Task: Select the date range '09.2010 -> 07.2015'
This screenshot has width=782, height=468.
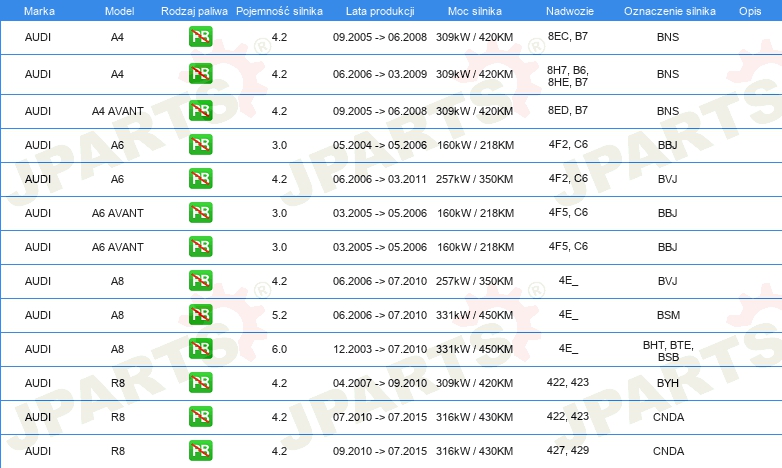Action: click(380, 451)
